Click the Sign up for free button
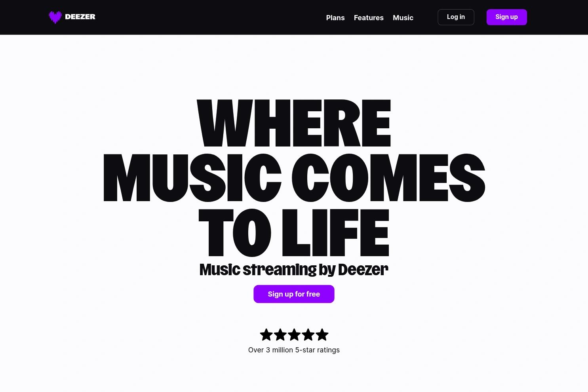Viewport: 588px width, 392px height. click(294, 294)
